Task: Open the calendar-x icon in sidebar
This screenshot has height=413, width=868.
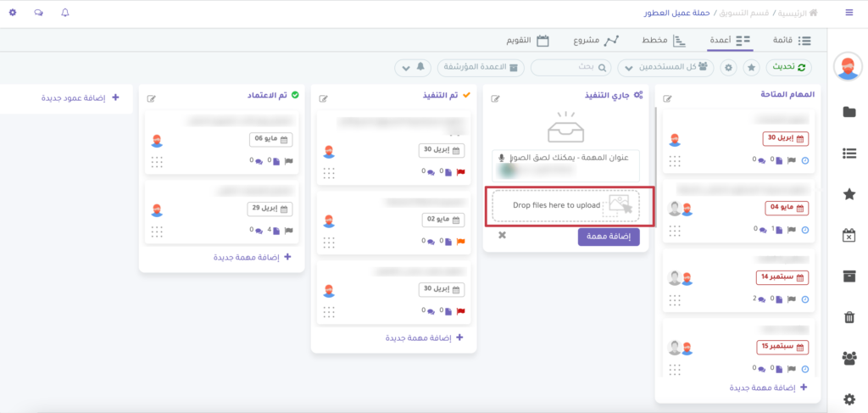Action: (849, 235)
